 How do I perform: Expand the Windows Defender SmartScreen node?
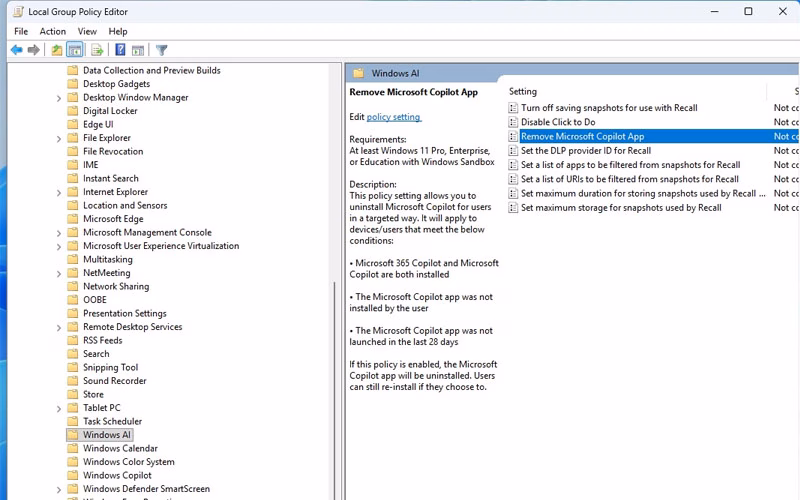coord(59,490)
